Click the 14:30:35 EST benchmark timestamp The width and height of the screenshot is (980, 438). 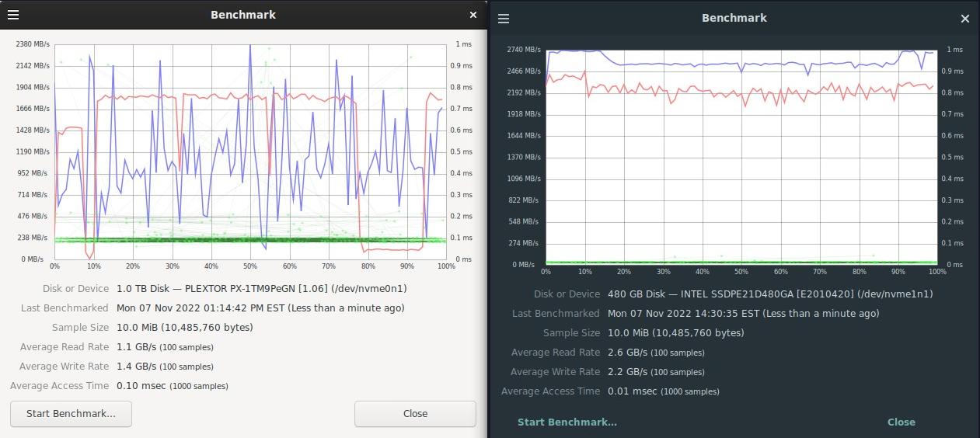coord(744,314)
